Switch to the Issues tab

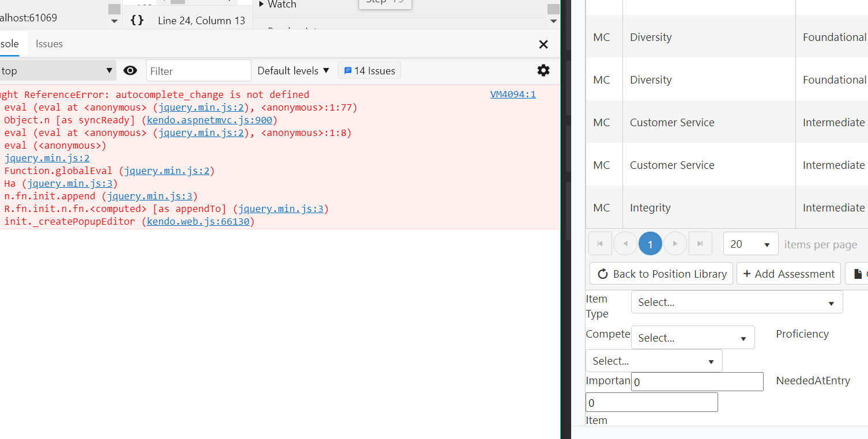tap(49, 44)
